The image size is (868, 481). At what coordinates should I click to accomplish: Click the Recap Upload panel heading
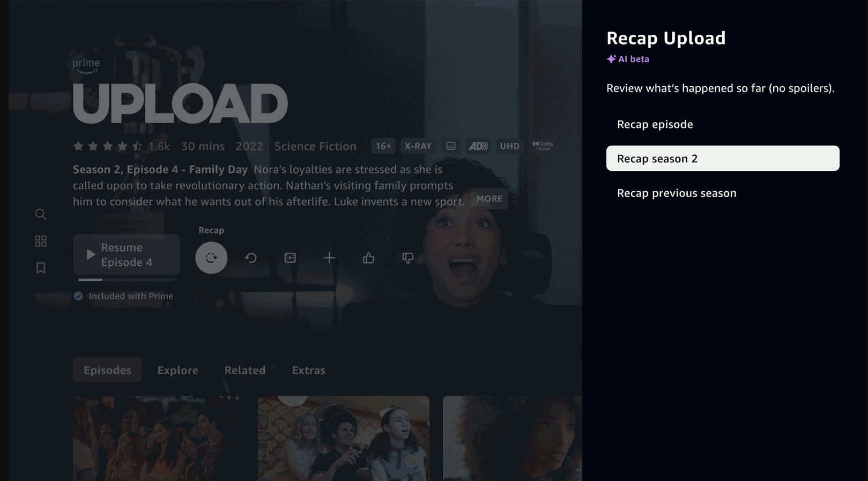[666, 38]
